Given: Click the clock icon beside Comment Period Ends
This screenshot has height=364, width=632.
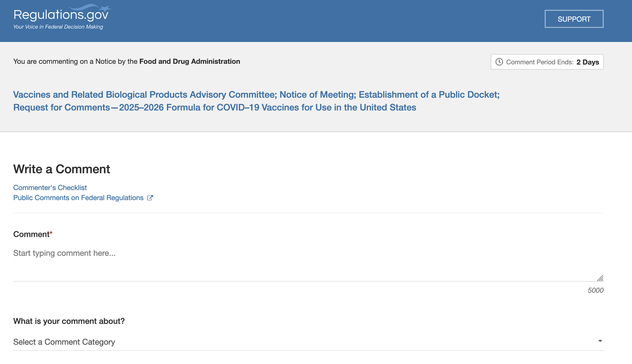Looking at the screenshot, I should (499, 62).
